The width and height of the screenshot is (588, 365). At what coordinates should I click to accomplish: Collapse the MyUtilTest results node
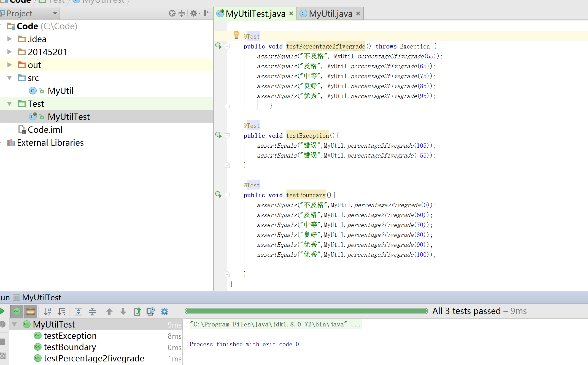[15, 324]
